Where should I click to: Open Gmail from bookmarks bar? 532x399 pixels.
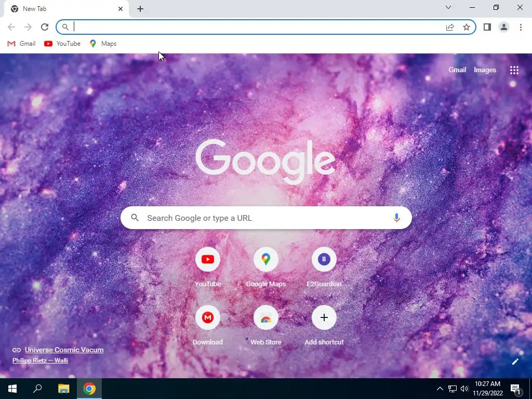[21, 44]
